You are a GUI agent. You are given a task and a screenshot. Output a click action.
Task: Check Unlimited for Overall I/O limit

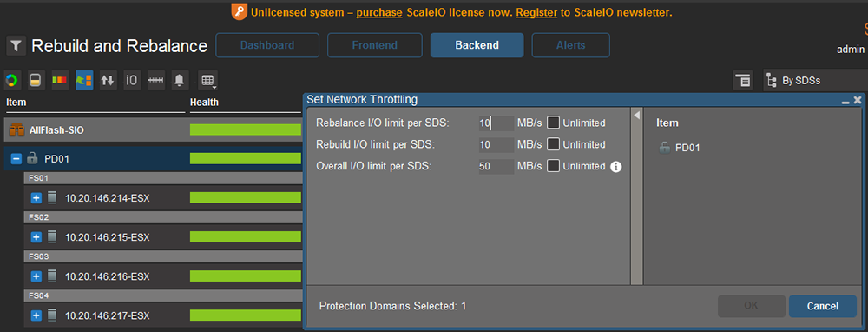pos(554,166)
